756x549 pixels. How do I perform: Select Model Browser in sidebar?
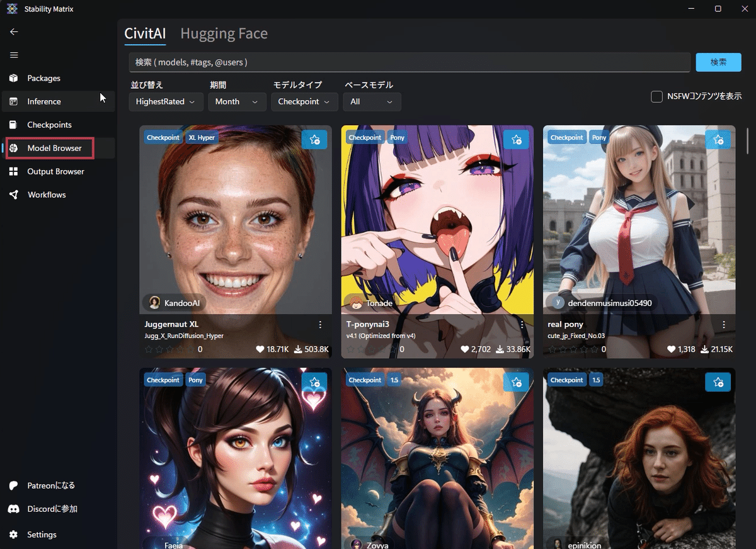59,148
